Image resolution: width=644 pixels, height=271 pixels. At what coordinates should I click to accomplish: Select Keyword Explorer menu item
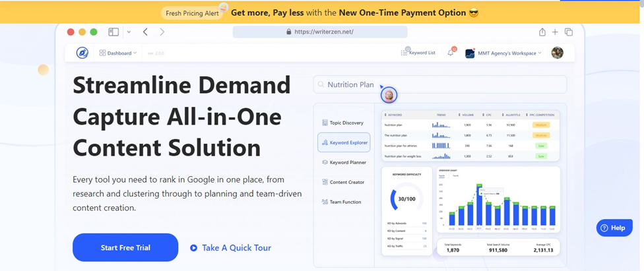(x=344, y=142)
